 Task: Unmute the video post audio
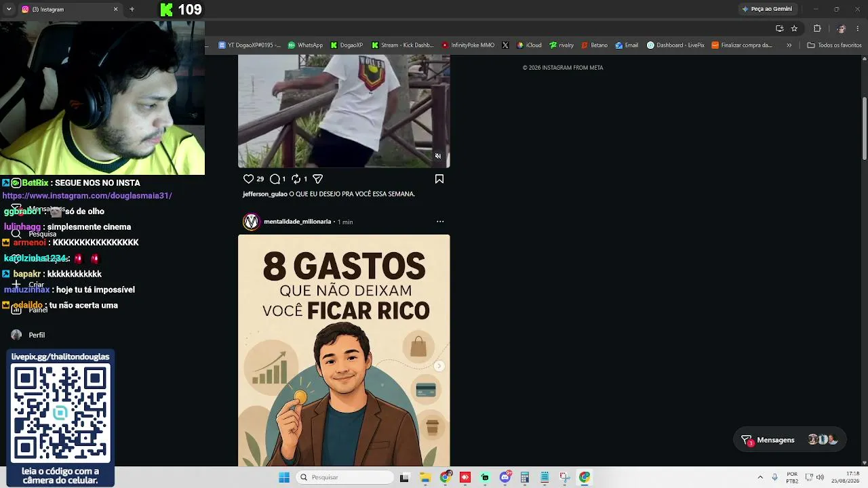pos(438,156)
